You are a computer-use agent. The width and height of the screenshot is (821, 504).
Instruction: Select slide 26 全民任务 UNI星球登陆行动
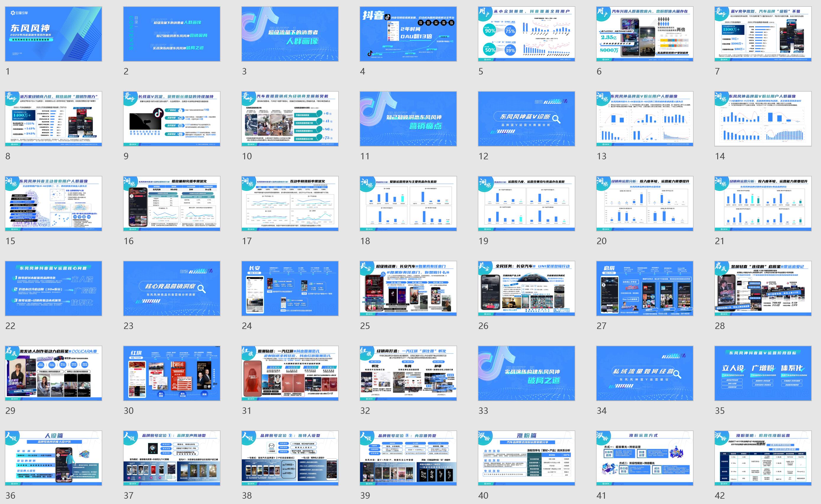(526, 288)
